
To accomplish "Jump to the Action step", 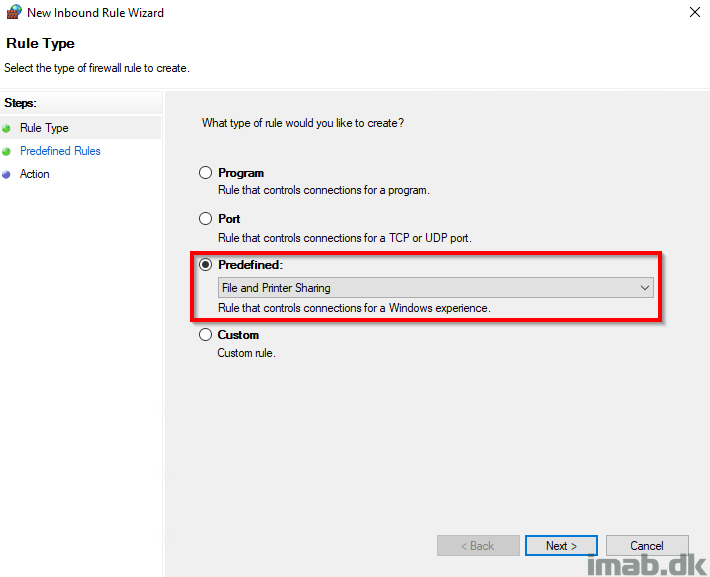I will (34, 174).
